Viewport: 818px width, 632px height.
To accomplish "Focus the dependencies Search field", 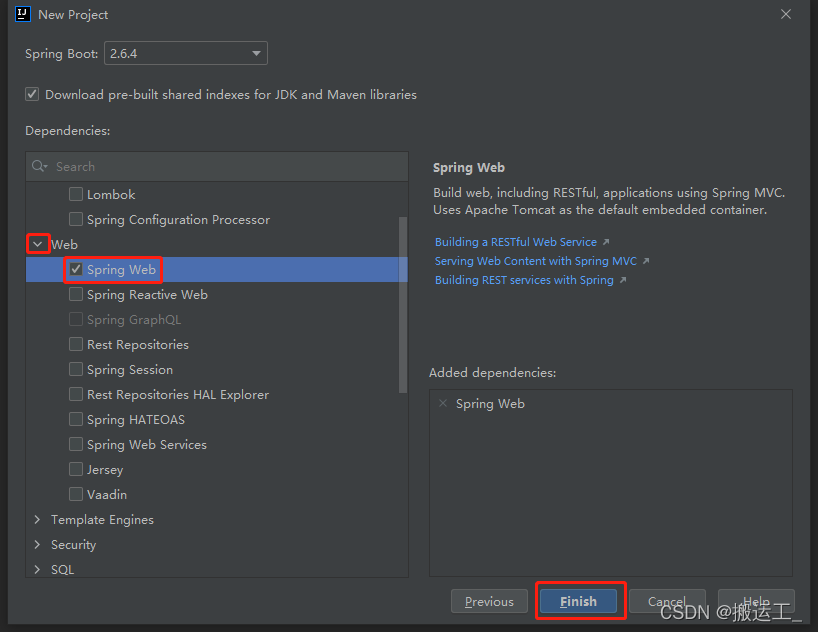I will tap(217, 166).
